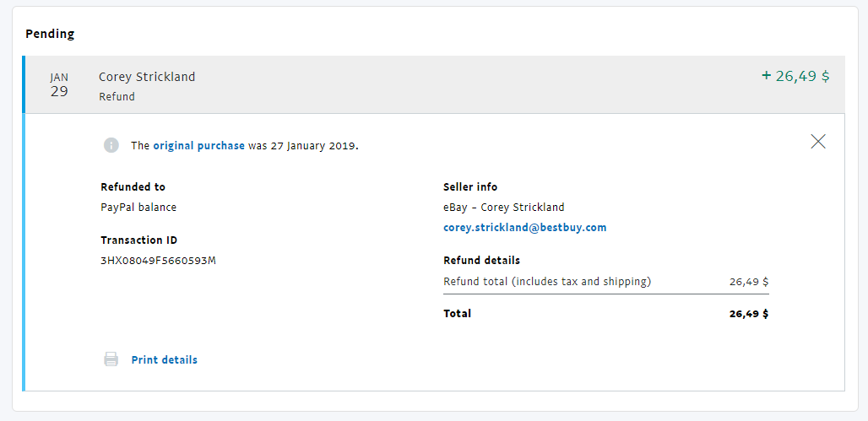
Task: Click the + 26,49 $ amount in header
Action: point(795,76)
